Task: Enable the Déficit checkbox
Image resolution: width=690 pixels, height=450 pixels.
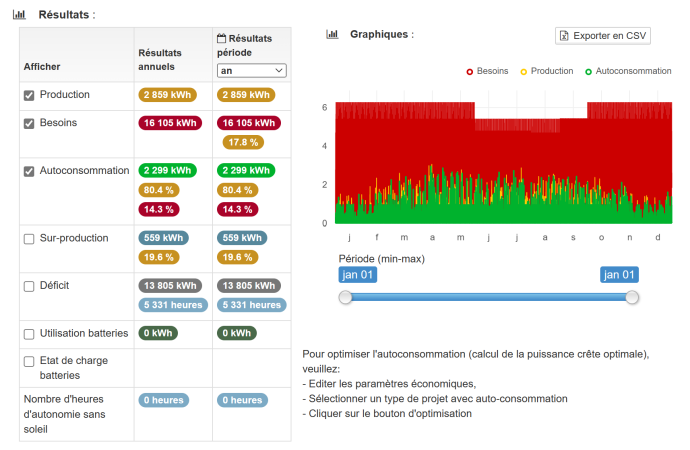Action: pos(29,287)
